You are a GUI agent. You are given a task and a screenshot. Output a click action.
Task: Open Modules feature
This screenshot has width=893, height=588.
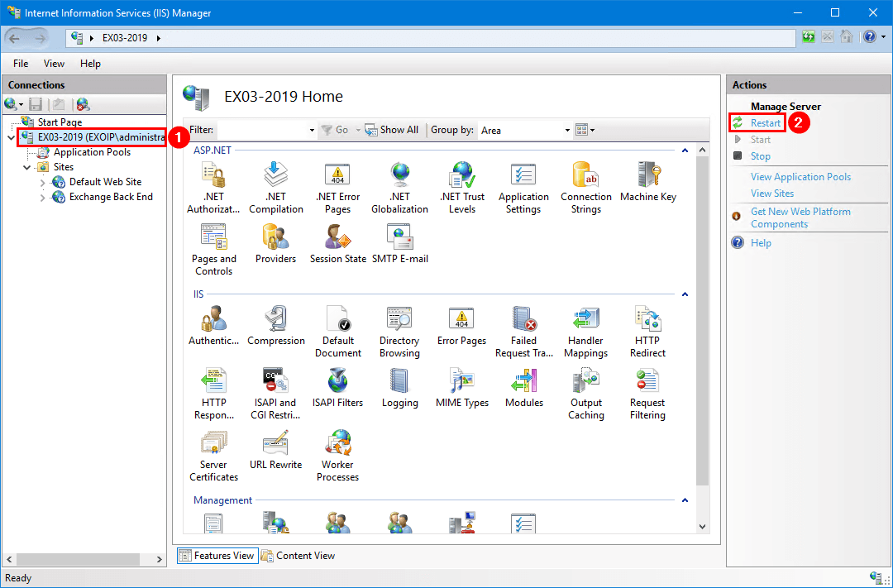click(524, 387)
